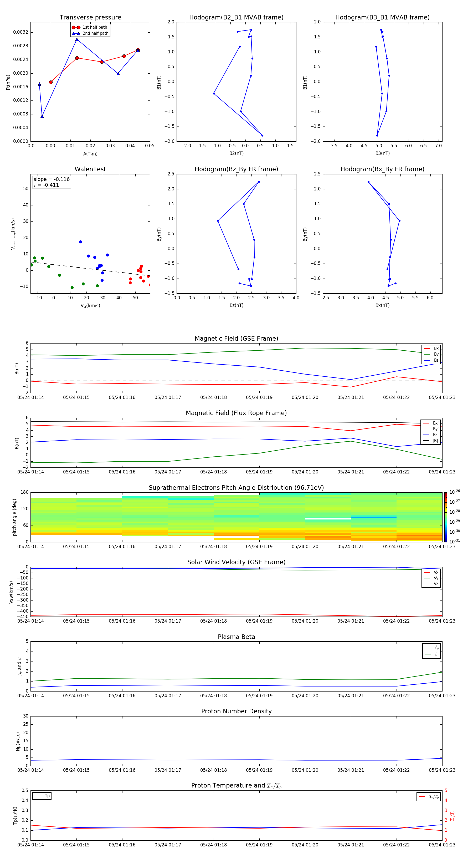
Task: Select 'Vz' in the solar wind legend
Action: [x=431, y=584]
